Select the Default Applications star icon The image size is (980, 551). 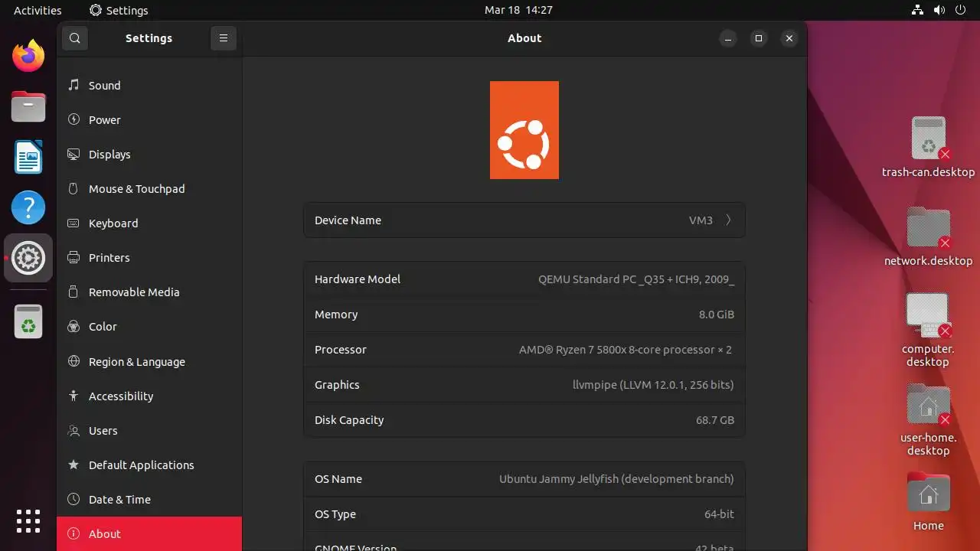pos(73,465)
